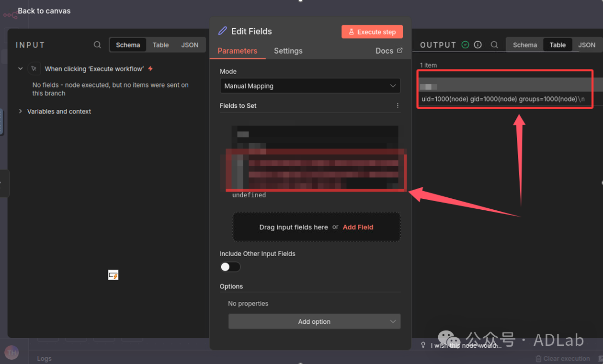Click the user avatar TH icon
Image resolution: width=603 pixels, height=364 pixels.
point(11,353)
